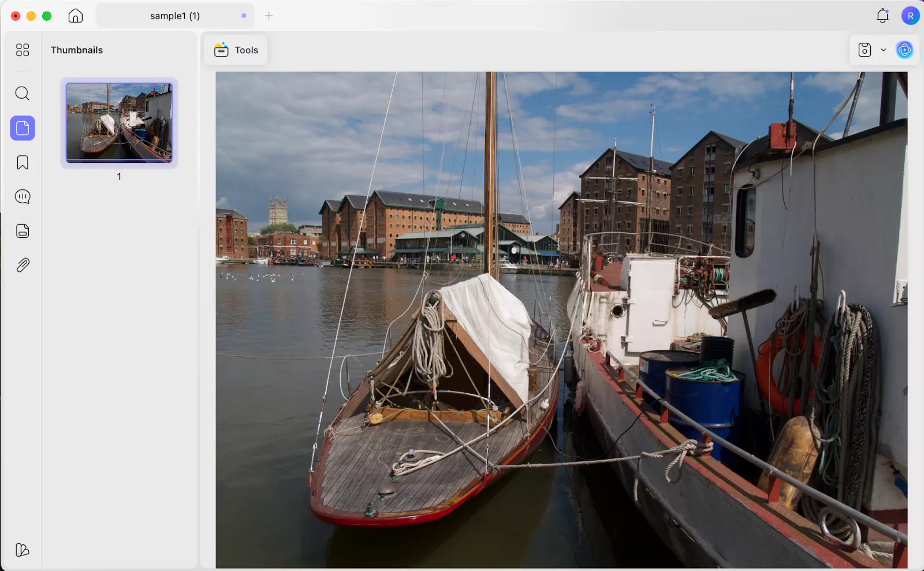
Task: Click the unsaved dot on sample1 tab
Action: pyautogui.click(x=244, y=16)
